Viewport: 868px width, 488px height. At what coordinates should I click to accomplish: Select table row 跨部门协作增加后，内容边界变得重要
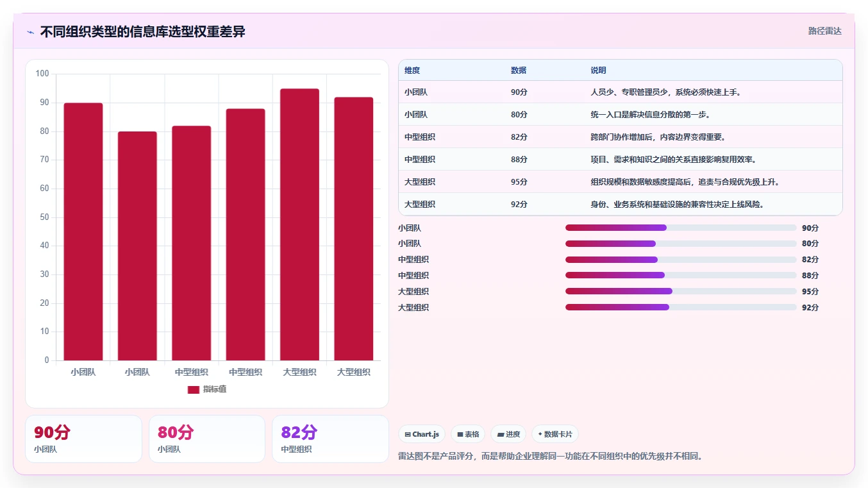(620, 137)
